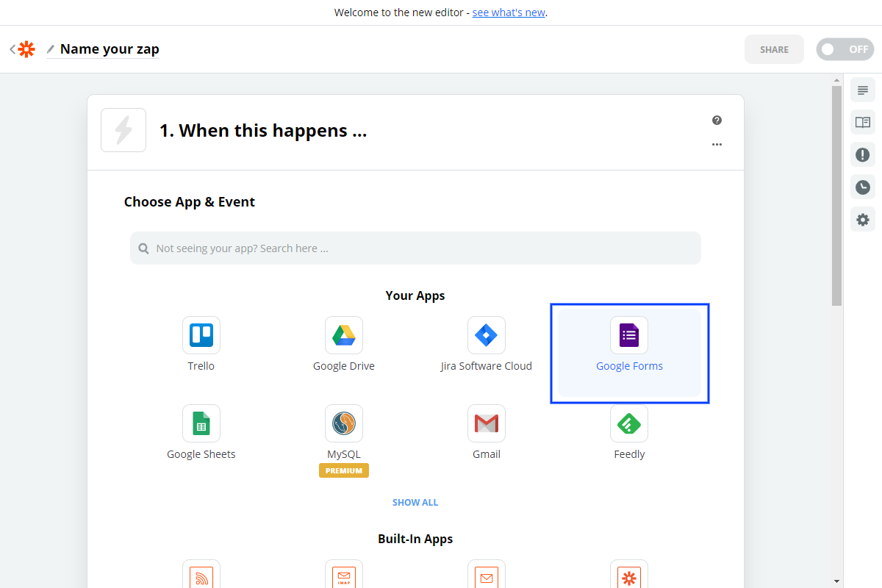The width and height of the screenshot is (882, 588).
Task: Click the Zapier logo icon
Action: point(26,49)
